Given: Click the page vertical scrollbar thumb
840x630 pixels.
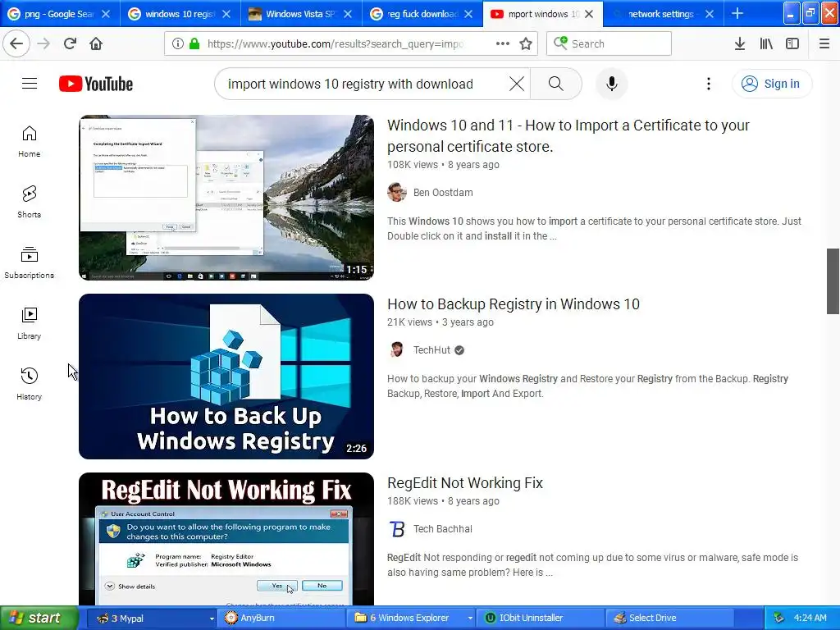Looking at the screenshot, I should [833, 281].
